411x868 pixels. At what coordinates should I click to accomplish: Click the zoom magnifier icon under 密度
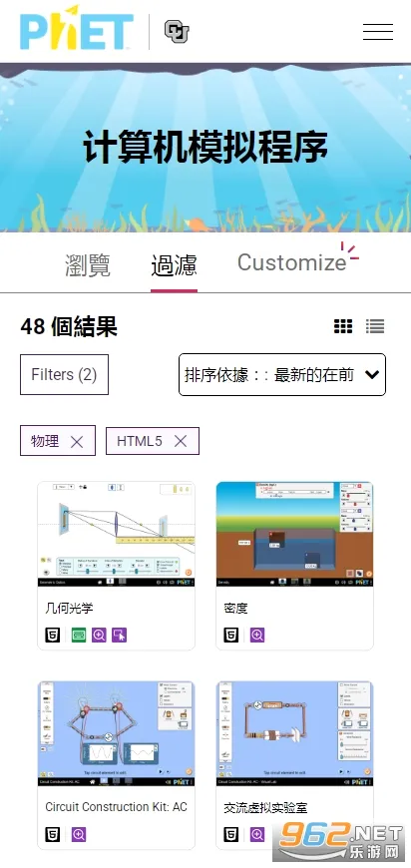tap(257, 635)
